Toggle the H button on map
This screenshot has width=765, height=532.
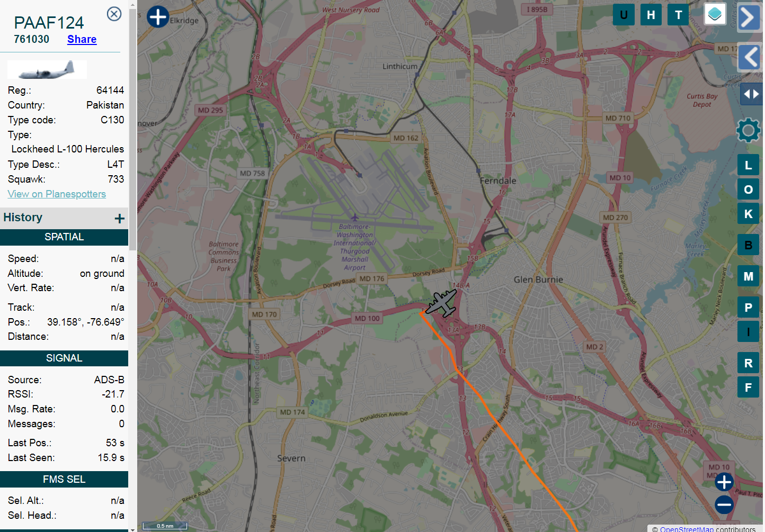click(651, 15)
